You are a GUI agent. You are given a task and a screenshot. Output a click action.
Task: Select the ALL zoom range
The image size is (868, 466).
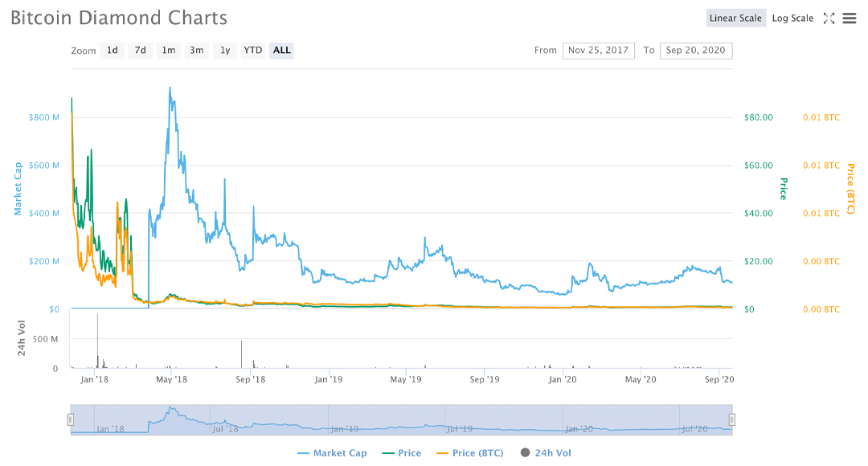coord(281,51)
